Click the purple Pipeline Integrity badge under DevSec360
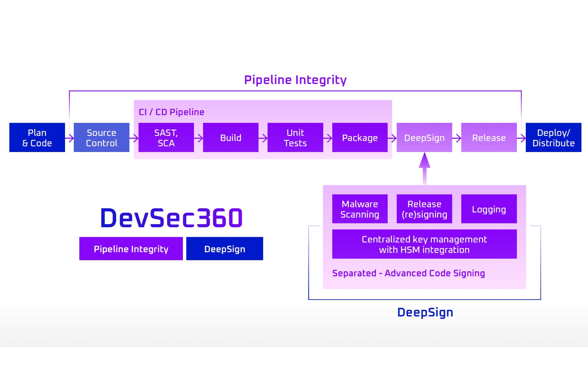 pos(131,249)
